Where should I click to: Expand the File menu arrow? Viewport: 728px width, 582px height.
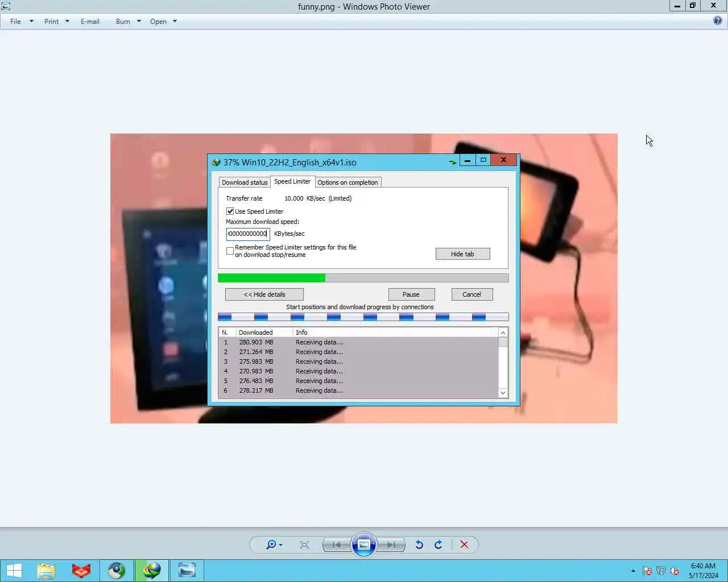click(31, 22)
